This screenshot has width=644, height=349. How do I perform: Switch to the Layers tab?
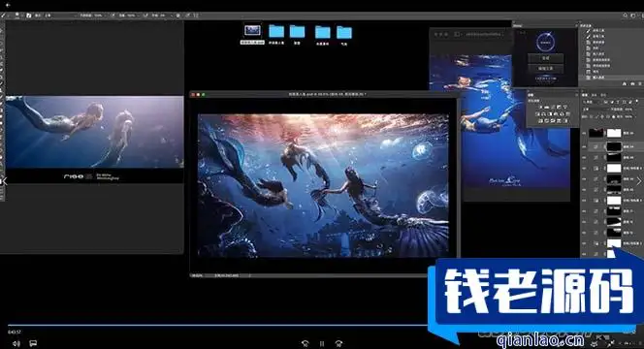[x=585, y=95]
